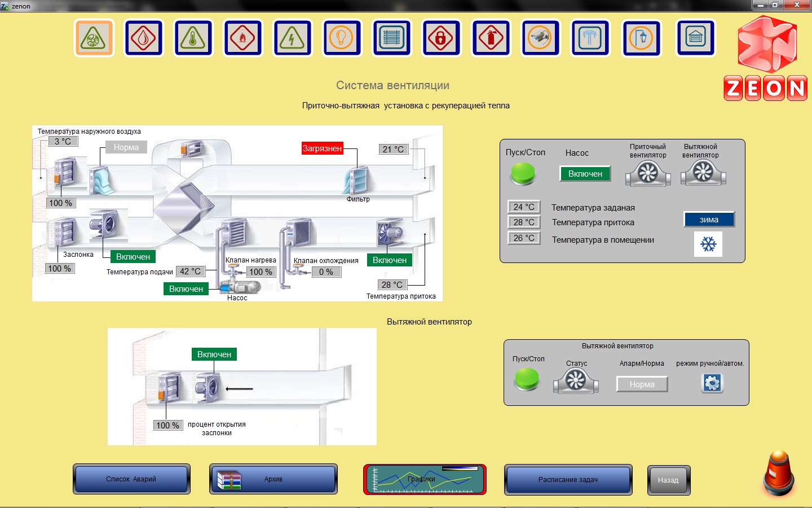Toggle the pump Включен switch under Насос
Screen dimensions: 812x508
(585, 174)
